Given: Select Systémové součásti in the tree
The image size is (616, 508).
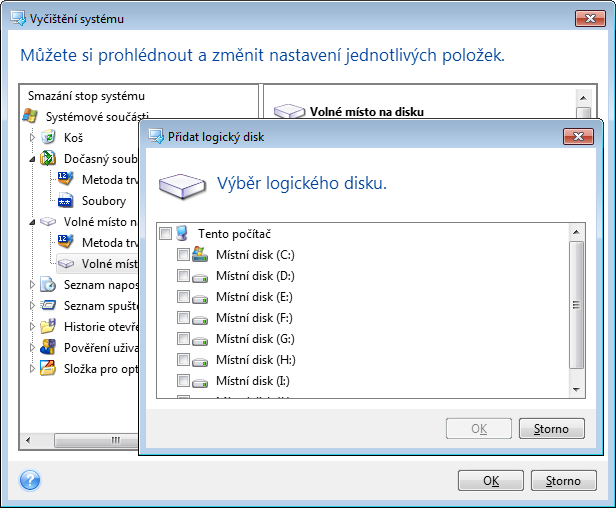Looking at the screenshot, I should (x=97, y=116).
